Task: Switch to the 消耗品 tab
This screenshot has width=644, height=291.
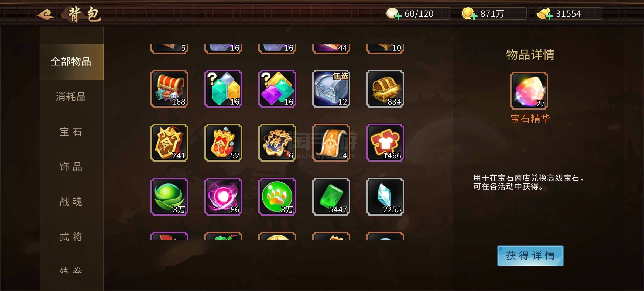Action: click(x=71, y=97)
